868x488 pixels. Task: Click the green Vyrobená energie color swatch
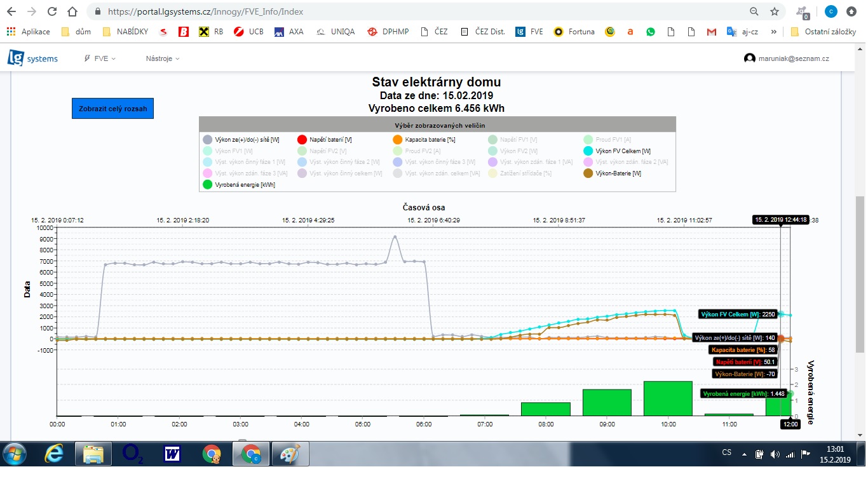point(207,185)
